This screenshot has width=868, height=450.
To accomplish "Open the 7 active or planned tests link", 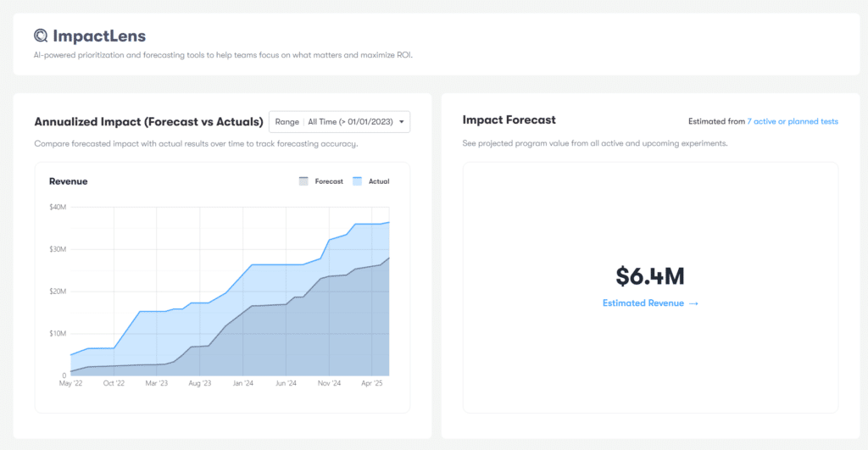I will point(792,122).
